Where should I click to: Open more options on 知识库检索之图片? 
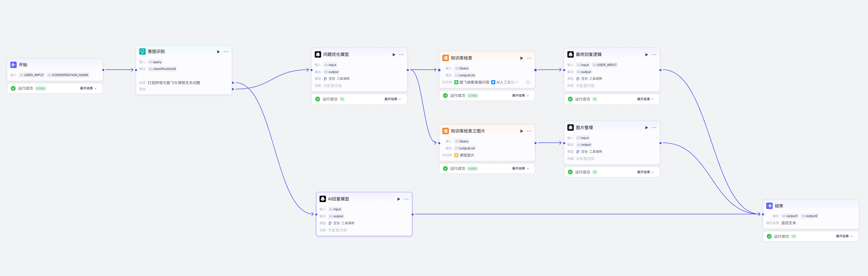pyautogui.click(x=529, y=131)
